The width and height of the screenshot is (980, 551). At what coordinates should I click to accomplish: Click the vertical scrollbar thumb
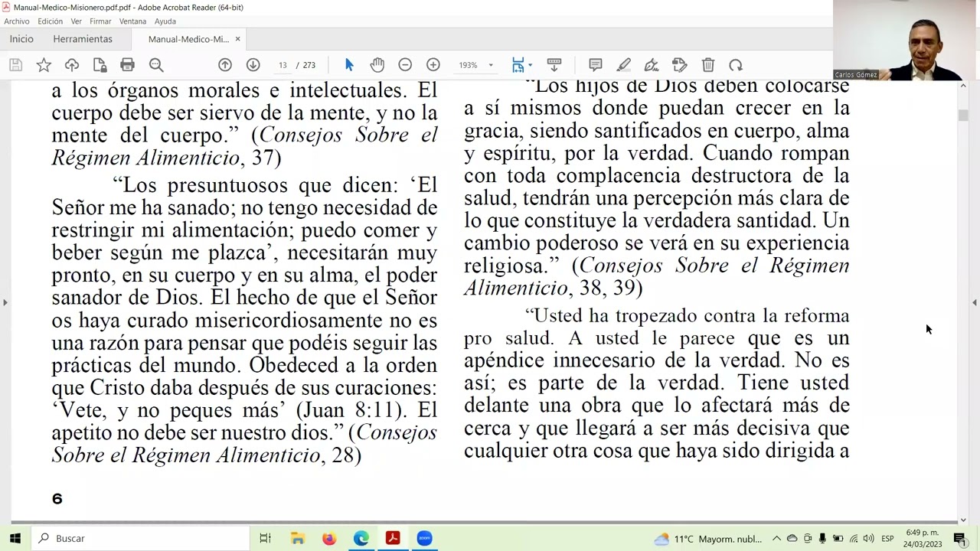963,116
